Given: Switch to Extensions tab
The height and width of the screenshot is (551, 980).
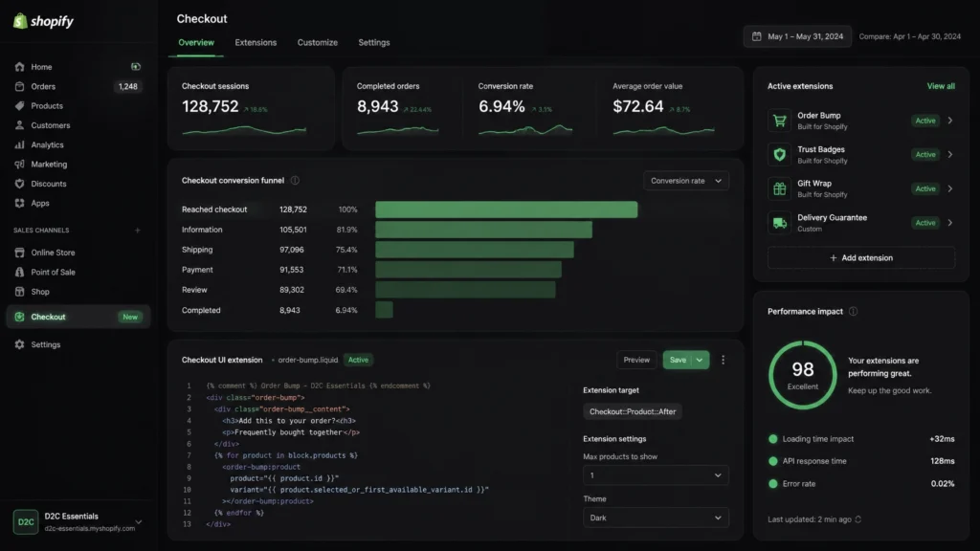Looking at the screenshot, I should point(256,42).
